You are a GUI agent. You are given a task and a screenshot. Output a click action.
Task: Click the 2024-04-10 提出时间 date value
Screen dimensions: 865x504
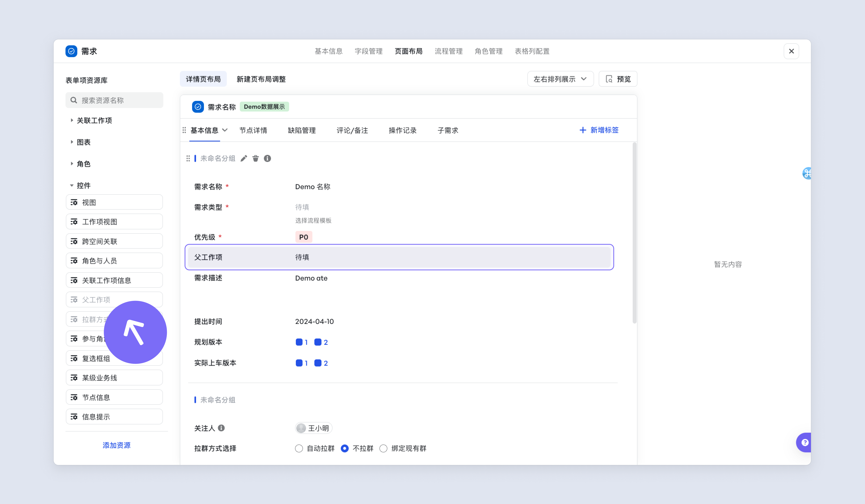pyautogui.click(x=314, y=321)
